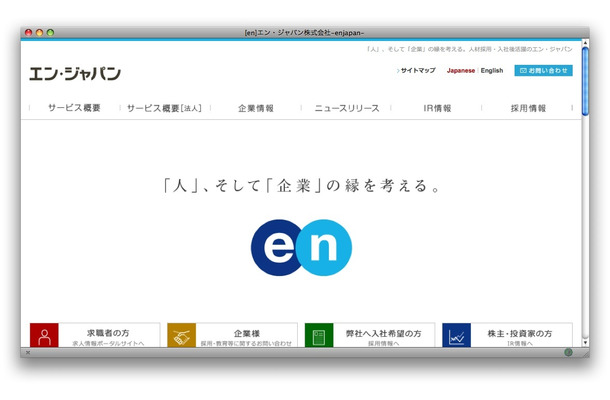Click the x icon in the bottom status bar
610x400 pixels.
pos(28,353)
